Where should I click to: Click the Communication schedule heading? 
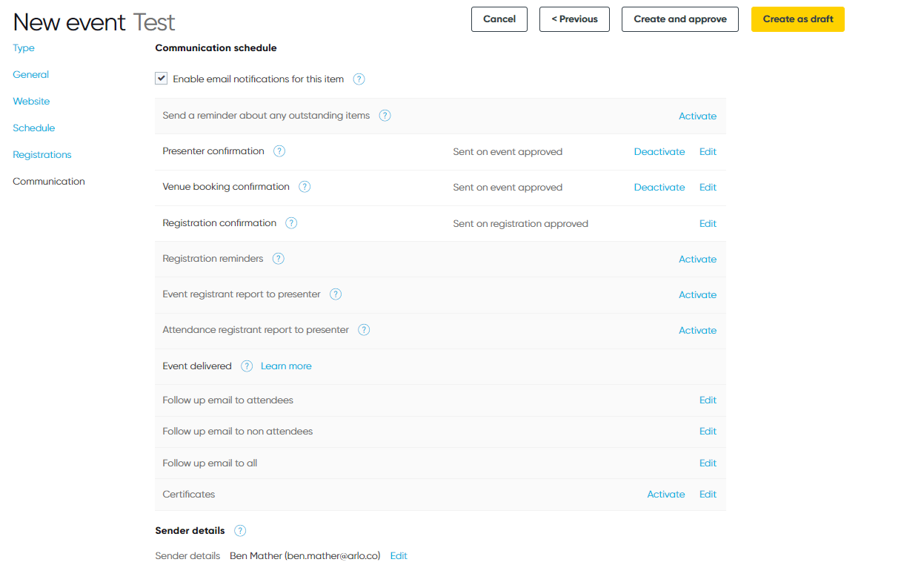point(216,48)
